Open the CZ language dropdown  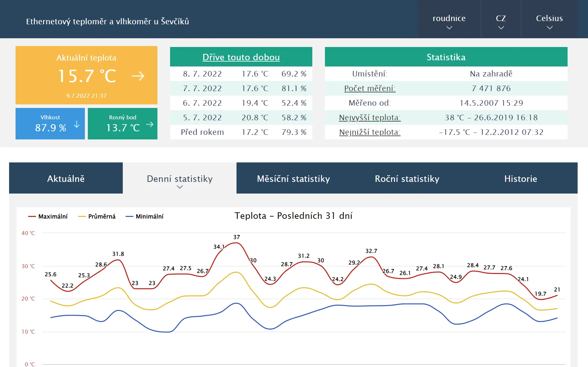coord(501,18)
